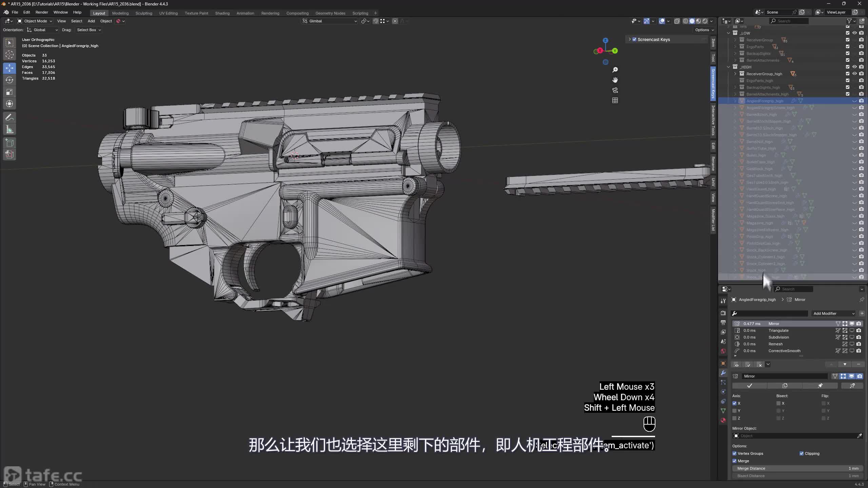Screen dimensions: 868x488
Task: Open the UV Editing workspace tab
Action: [x=169, y=13]
